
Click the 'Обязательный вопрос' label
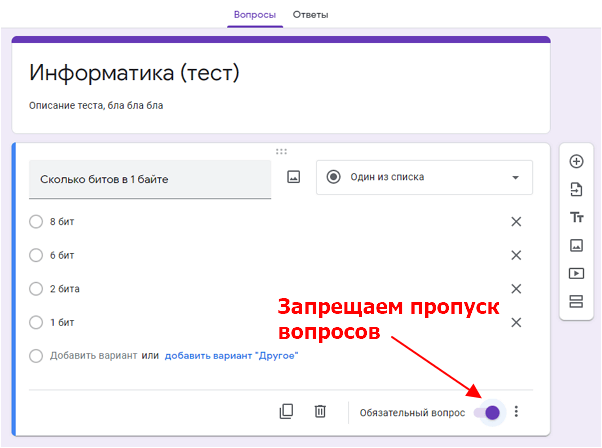tap(412, 413)
